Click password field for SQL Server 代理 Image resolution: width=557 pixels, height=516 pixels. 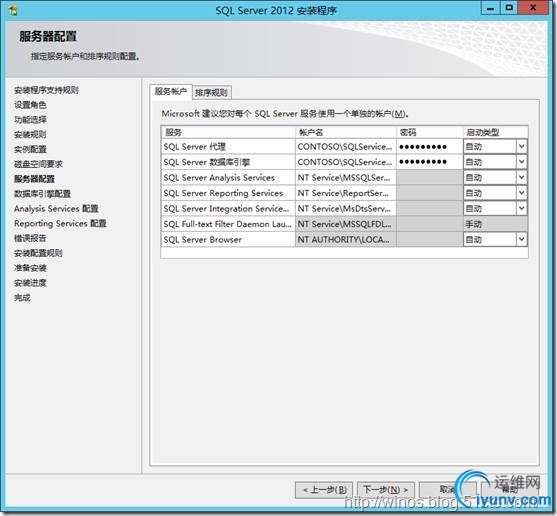pyautogui.click(x=429, y=146)
